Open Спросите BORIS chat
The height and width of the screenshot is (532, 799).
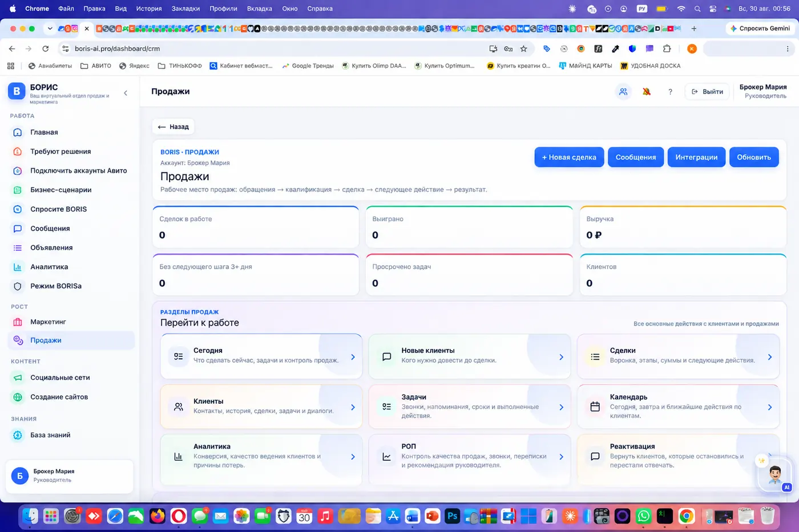71,209
